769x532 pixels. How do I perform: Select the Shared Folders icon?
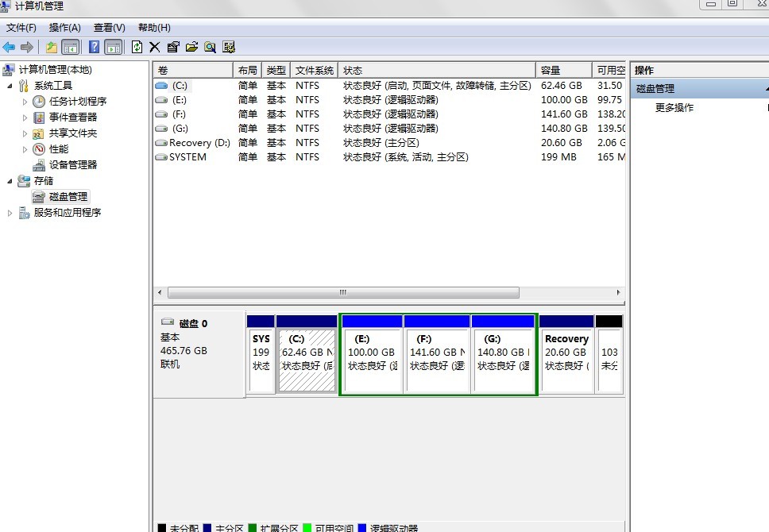tap(38, 133)
